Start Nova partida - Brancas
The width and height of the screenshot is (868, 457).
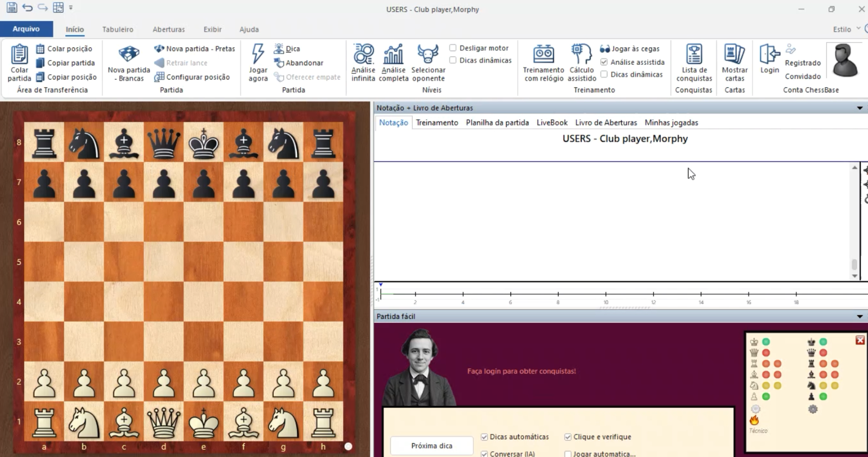pos(129,63)
